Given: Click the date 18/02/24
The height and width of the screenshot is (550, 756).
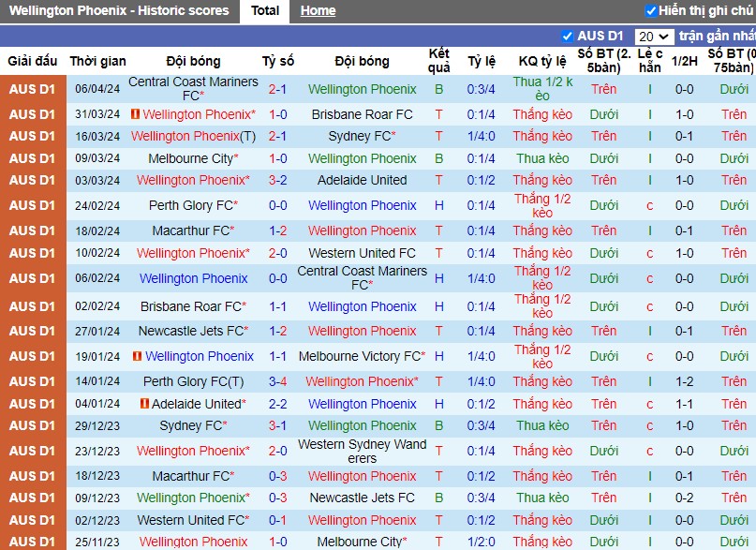Looking at the screenshot, I should pyautogui.click(x=97, y=230).
